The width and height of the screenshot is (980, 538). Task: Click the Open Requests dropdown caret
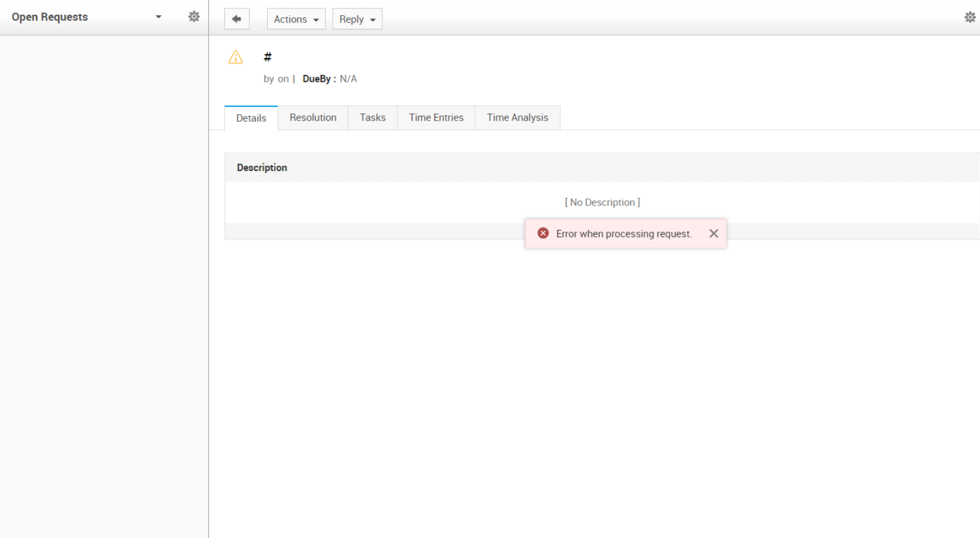pos(158,17)
